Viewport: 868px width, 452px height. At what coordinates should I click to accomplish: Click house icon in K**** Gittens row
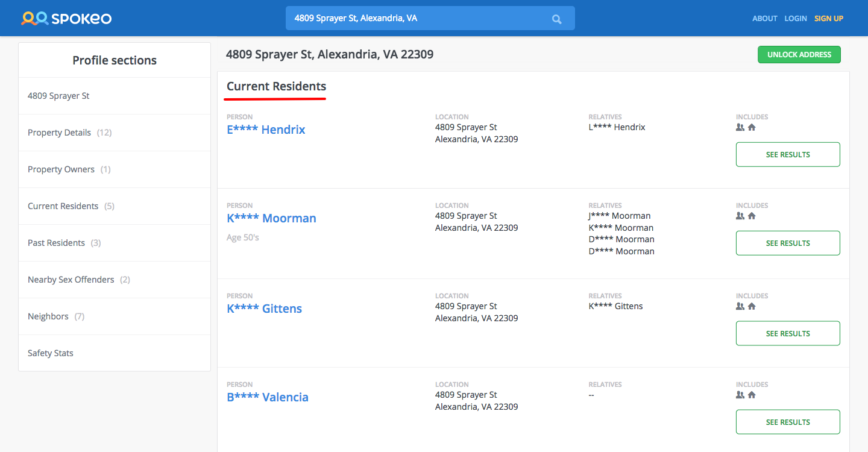(752, 306)
